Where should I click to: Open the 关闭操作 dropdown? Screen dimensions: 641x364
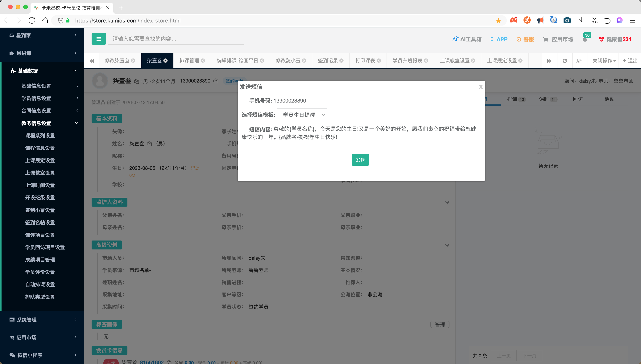click(604, 61)
